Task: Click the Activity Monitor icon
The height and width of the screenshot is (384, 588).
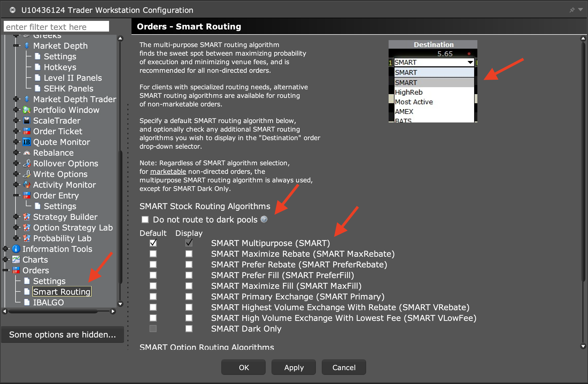Action: coord(26,185)
